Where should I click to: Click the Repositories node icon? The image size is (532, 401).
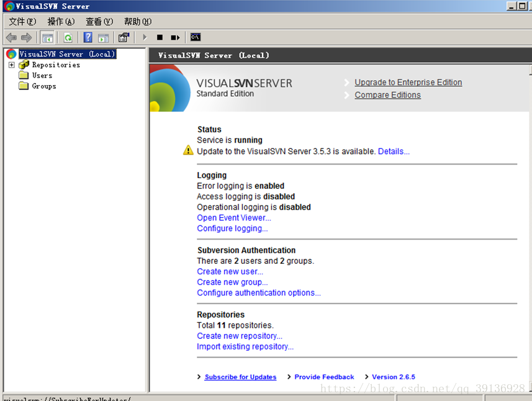[24, 65]
